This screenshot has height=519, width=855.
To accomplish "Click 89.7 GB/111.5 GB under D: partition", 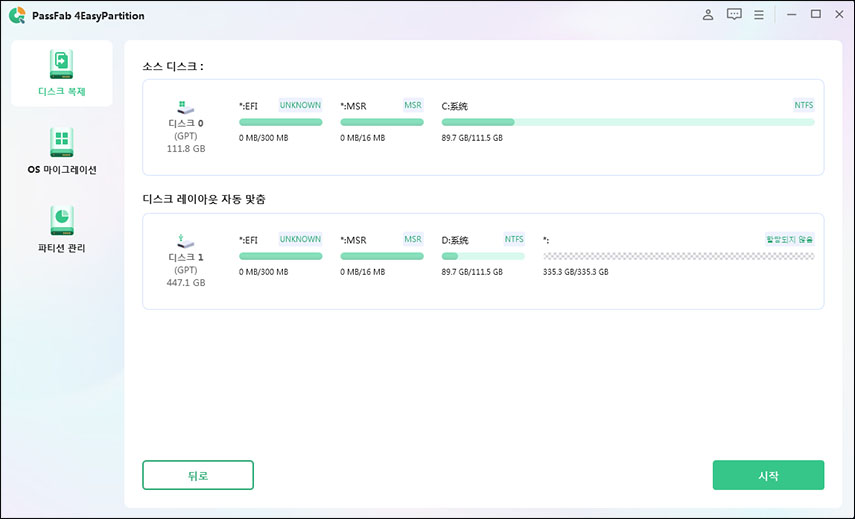I will pos(472,272).
